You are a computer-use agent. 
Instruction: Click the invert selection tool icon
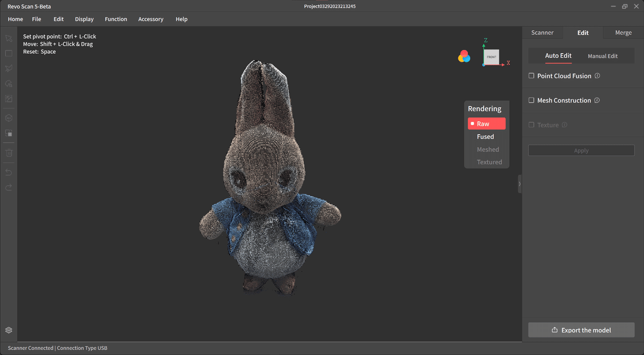coord(9,99)
